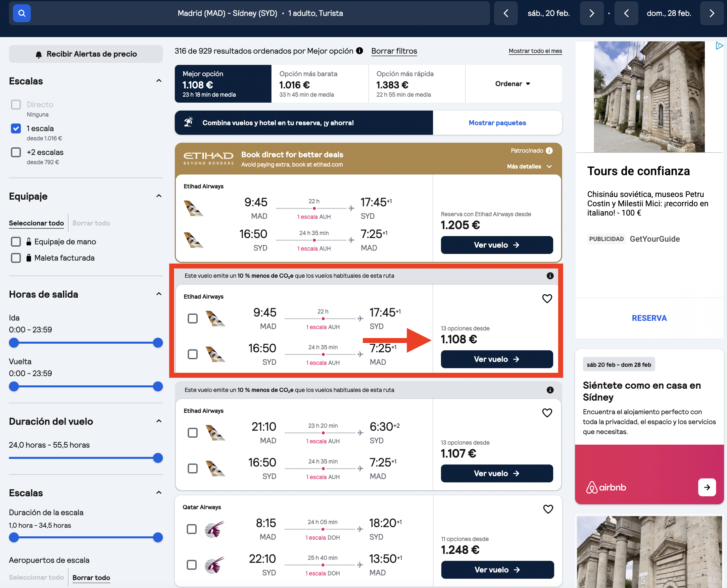Click Ver vuelo for the 1.108 € flight
The height and width of the screenshot is (588, 727).
(497, 359)
